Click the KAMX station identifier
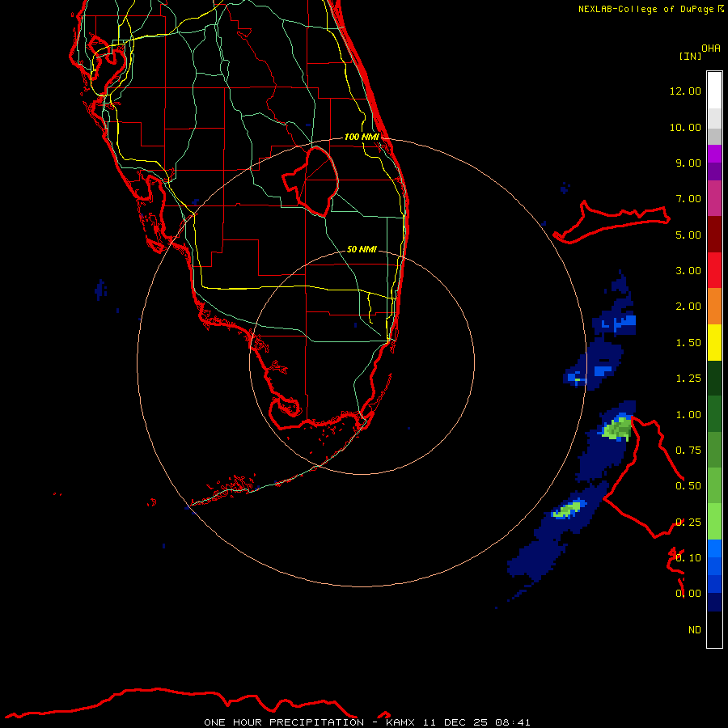This screenshot has height=728, width=728. [400, 722]
